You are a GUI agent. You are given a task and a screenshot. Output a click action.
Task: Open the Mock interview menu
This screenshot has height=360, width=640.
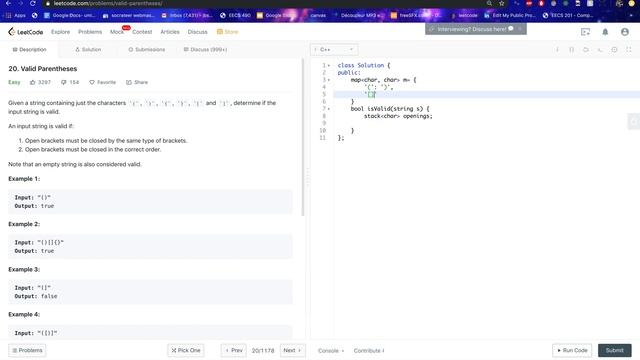117,32
